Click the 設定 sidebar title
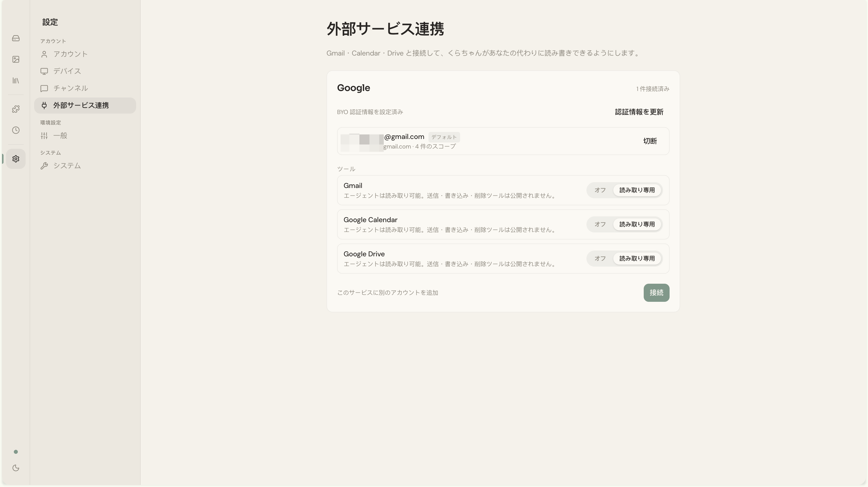This screenshot has height=487, width=868. click(50, 22)
